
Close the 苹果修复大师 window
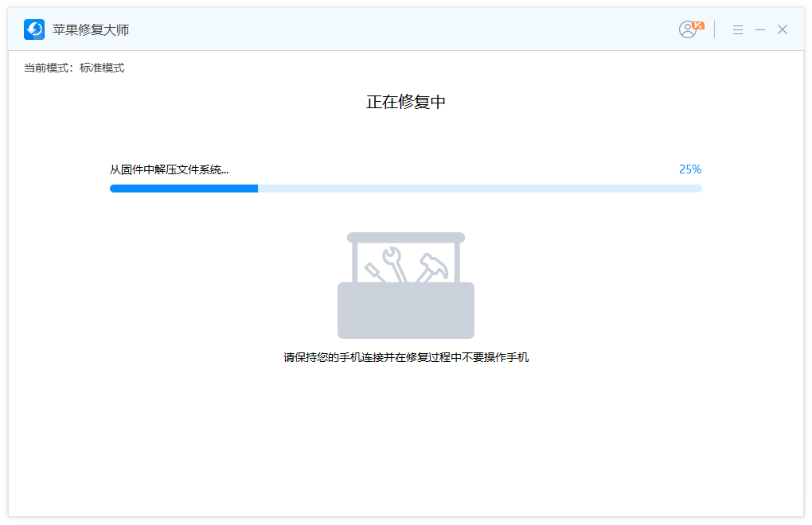coord(783,29)
